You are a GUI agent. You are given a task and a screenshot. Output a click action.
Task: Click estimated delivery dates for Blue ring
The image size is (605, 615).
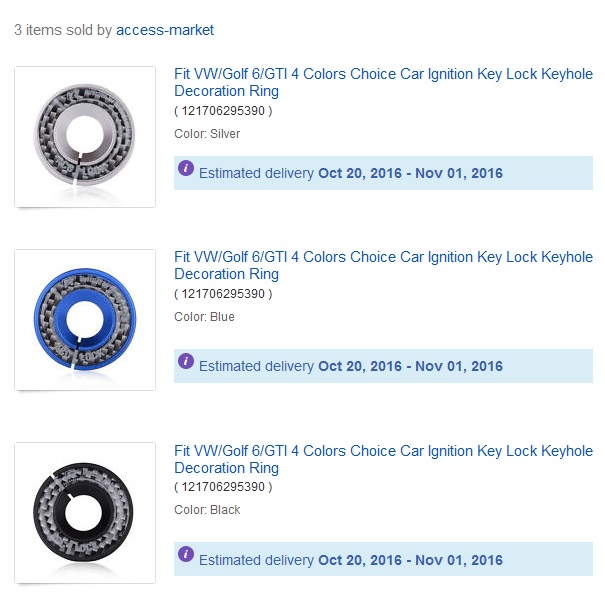(410, 366)
